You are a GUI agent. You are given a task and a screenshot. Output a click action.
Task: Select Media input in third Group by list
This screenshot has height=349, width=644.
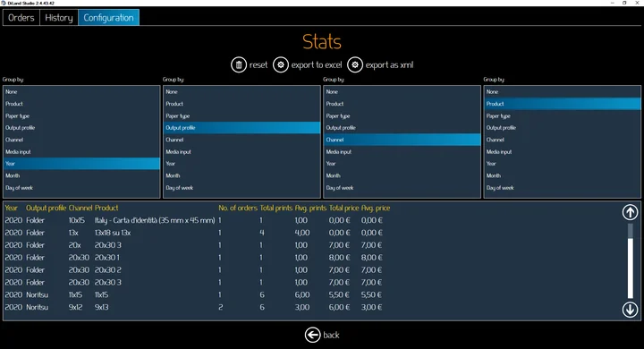(402, 152)
